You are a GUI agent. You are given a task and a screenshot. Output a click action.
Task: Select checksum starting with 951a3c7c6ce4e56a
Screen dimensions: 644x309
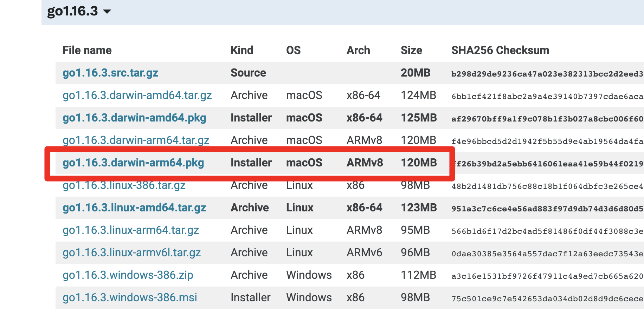(x=547, y=209)
